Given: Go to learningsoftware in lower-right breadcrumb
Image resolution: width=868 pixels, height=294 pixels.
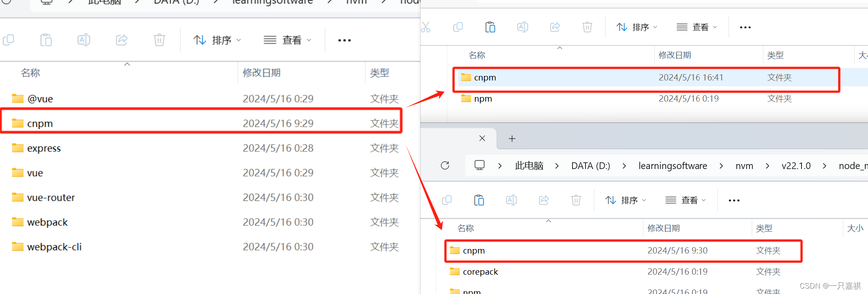Looking at the screenshot, I should click(x=673, y=165).
